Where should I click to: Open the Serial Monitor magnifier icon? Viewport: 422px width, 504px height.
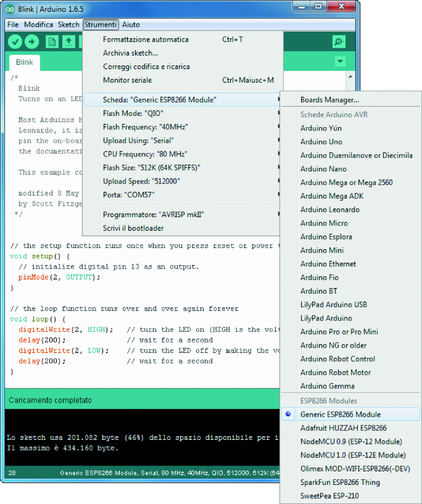(x=339, y=42)
